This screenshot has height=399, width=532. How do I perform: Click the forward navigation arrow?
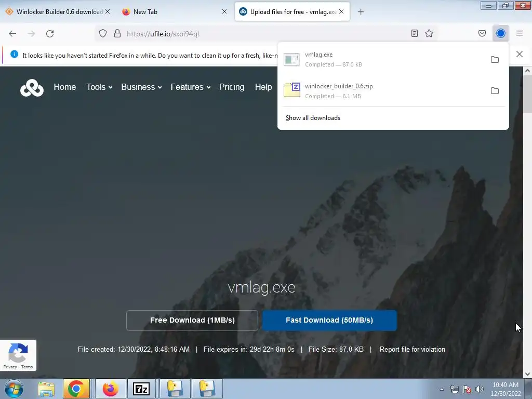pos(31,34)
